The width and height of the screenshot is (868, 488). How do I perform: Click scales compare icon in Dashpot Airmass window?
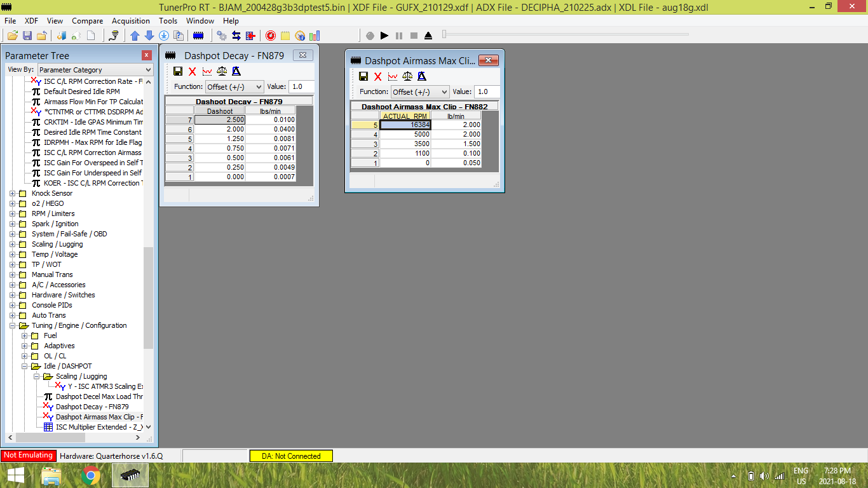point(407,76)
